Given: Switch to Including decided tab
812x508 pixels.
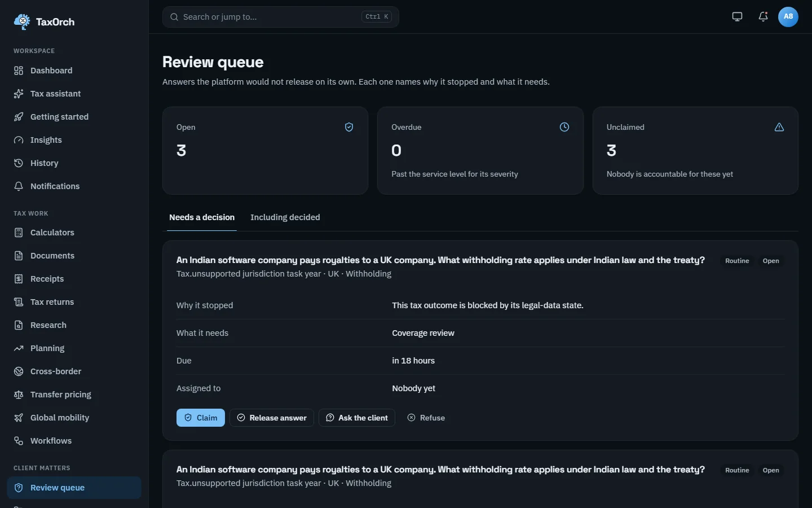Looking at the screenshot, I should tap(285, 217).
